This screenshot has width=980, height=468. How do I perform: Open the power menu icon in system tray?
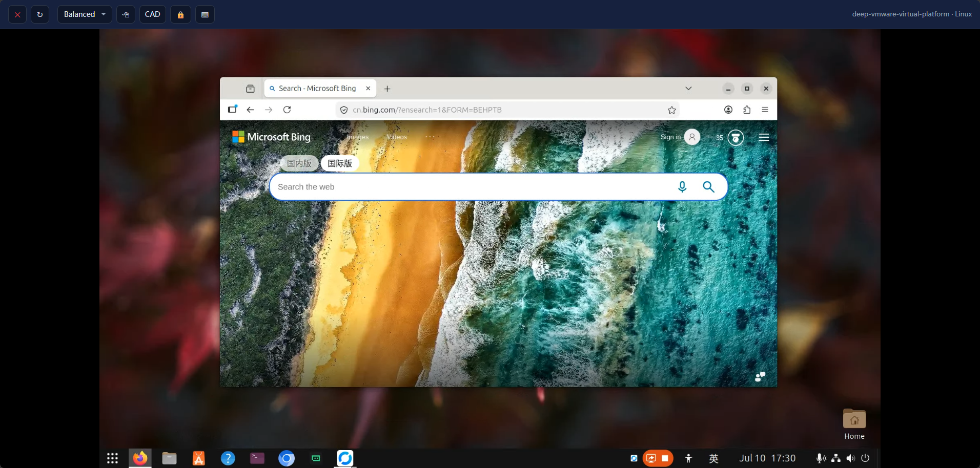coord(865,458)
